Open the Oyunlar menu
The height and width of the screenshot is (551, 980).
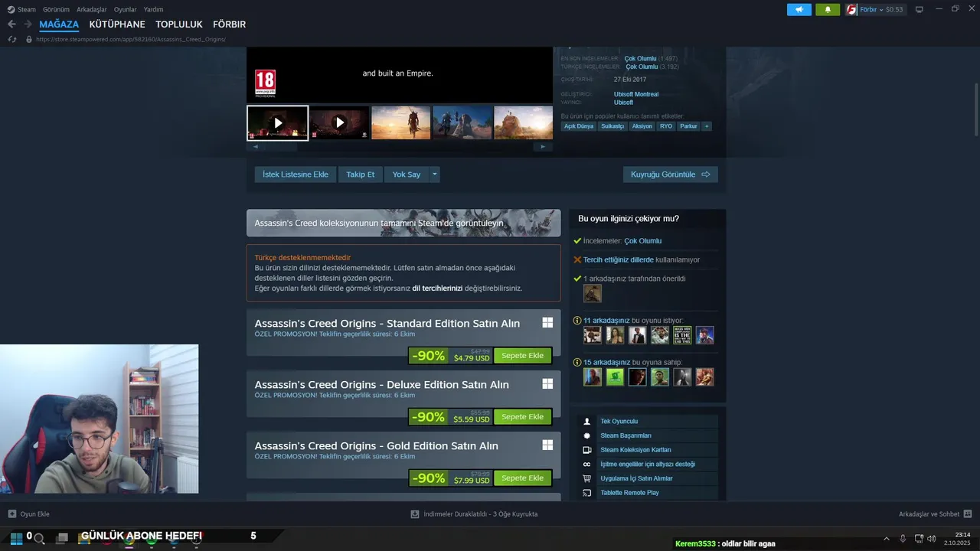(x=126, y=9)
